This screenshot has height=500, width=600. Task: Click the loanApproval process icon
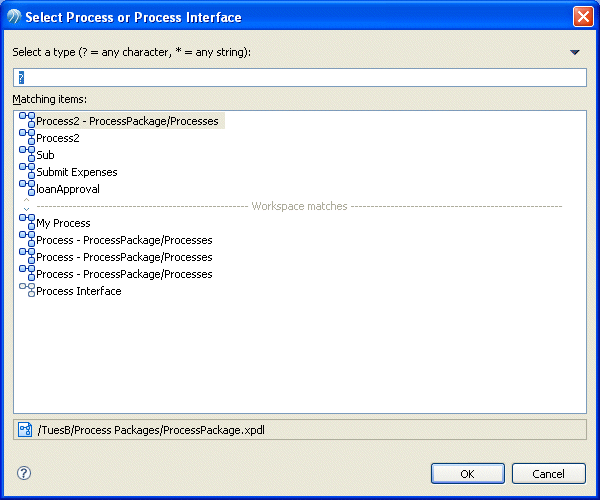[x=27, y=188]
